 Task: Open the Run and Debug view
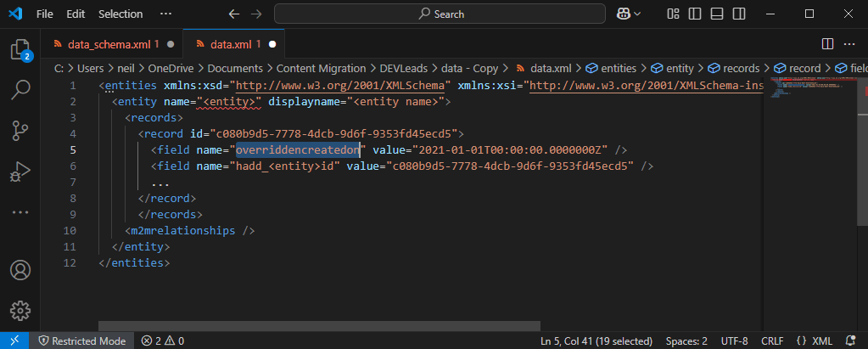tap(20, 172)
